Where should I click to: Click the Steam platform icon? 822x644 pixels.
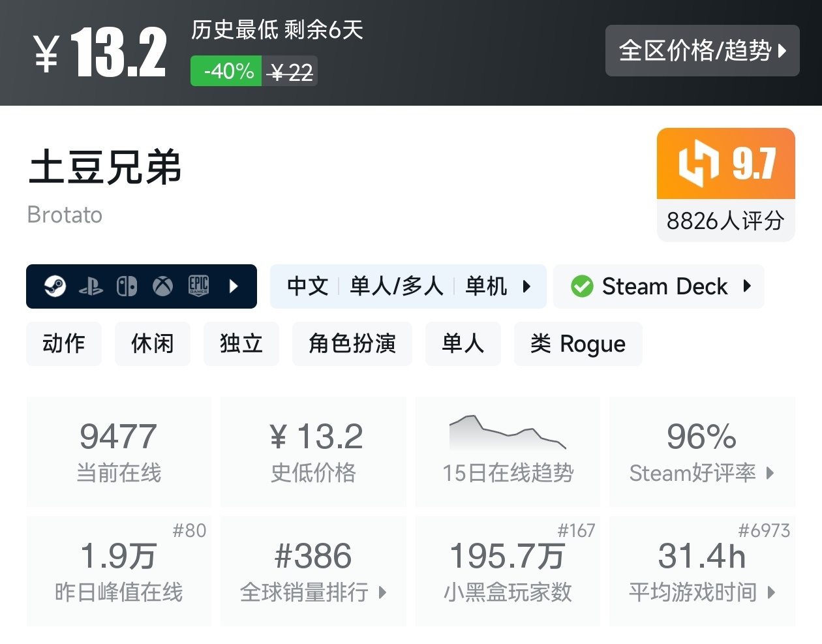(55, 286)
